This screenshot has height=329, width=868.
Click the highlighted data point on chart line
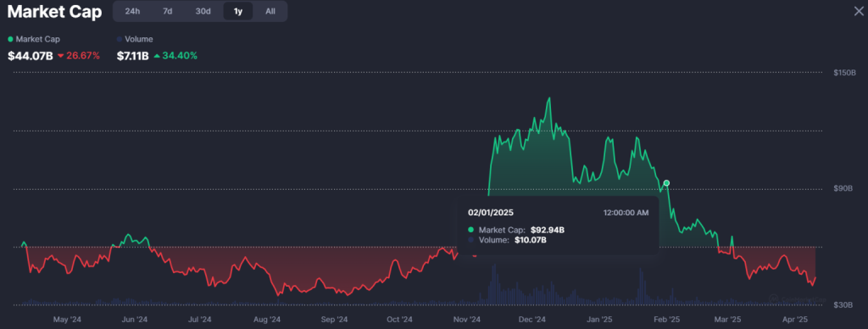click(x=666, y=183)
